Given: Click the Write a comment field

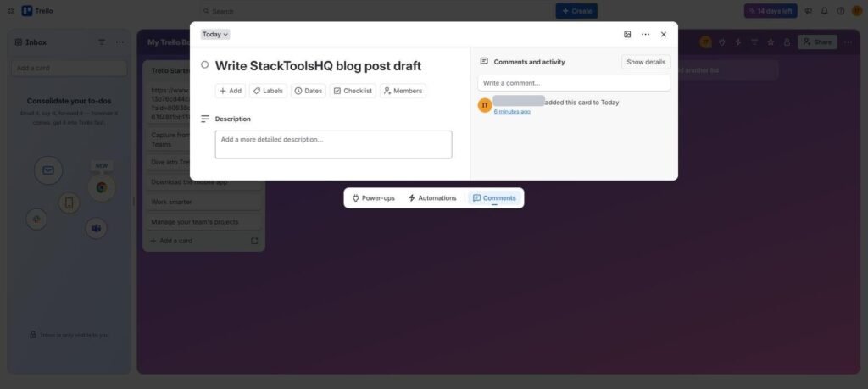Looking at the screenshot, I should (x=574, y=83).
